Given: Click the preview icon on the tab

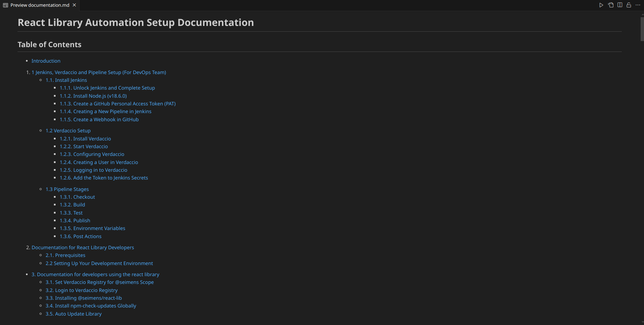Looking at the screenshot, I should pos(5,5).
